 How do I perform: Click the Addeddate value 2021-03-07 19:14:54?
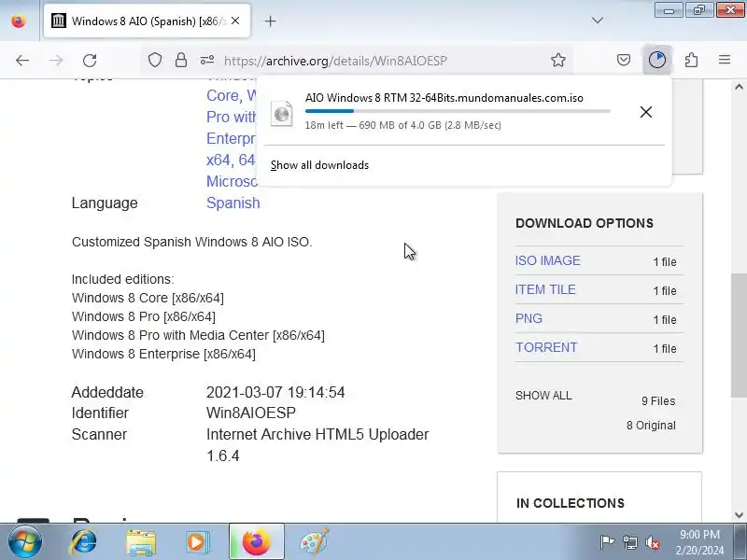click(275, 392)
